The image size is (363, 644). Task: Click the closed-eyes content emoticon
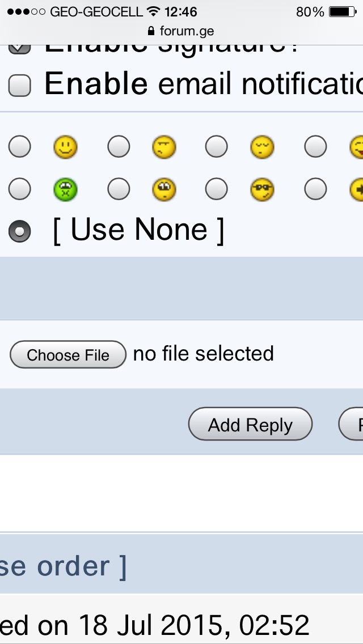[262, 148]
